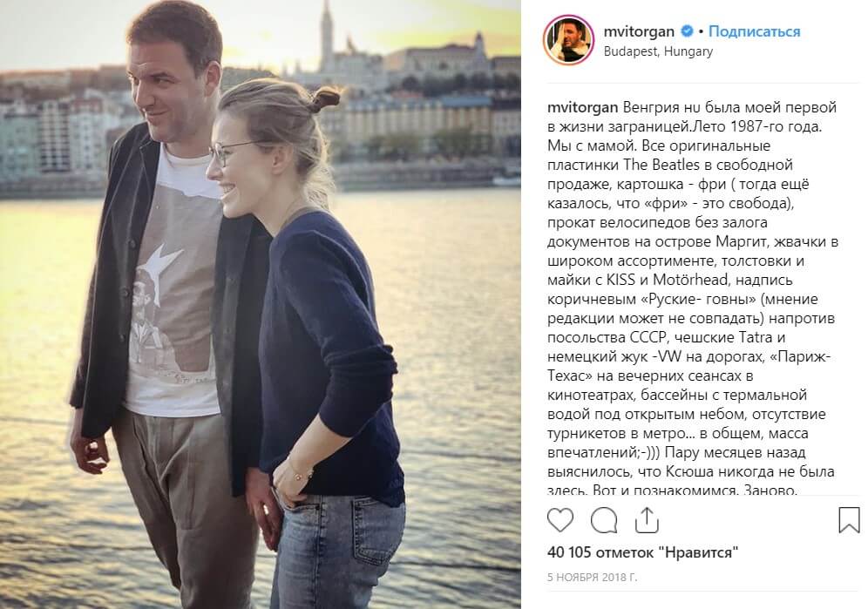Click the couple photo by the river
This screenshot has width=868, height=609.
261,305
